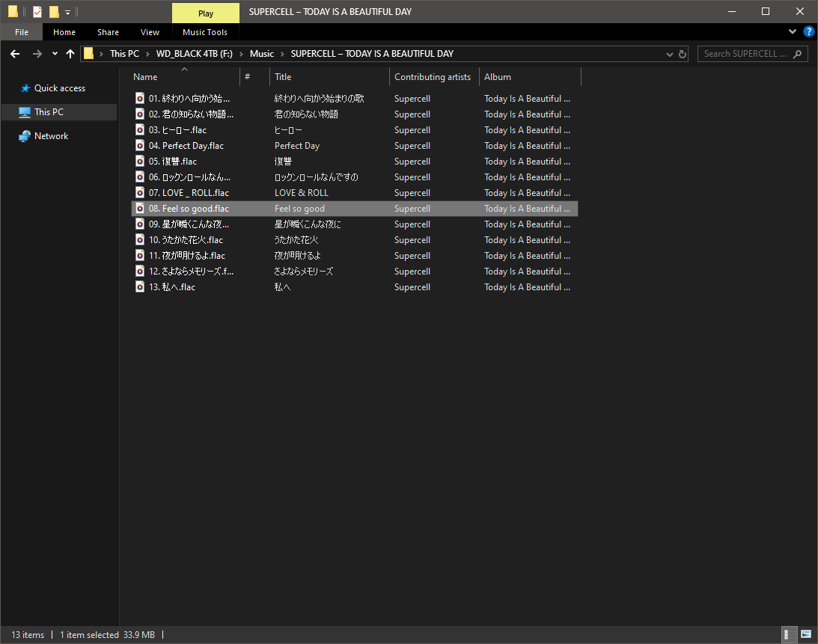The image size is (818, 644).
Task: Click file icon of 04. Perfect Day.flac
Action: pos(140,145)
